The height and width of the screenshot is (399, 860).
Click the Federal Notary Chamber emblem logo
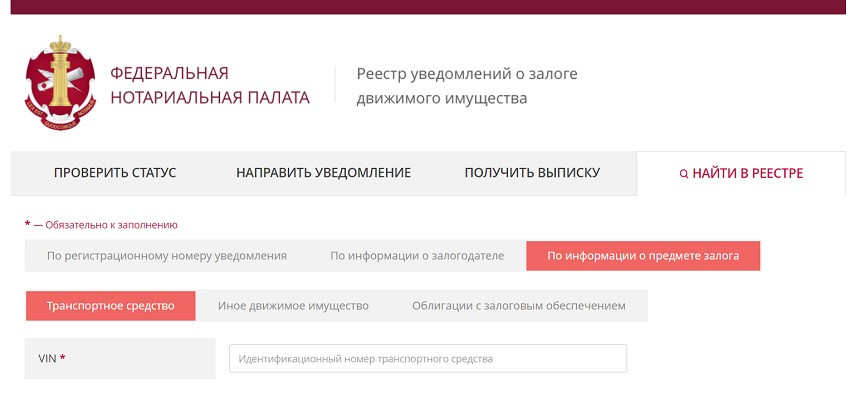[60, 83]
